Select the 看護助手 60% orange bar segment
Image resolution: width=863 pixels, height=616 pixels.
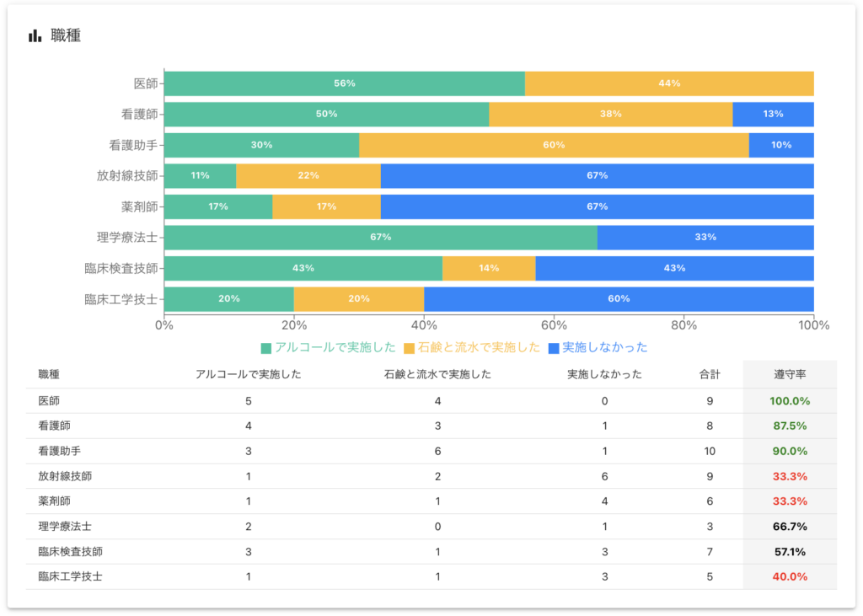[554, 145]
